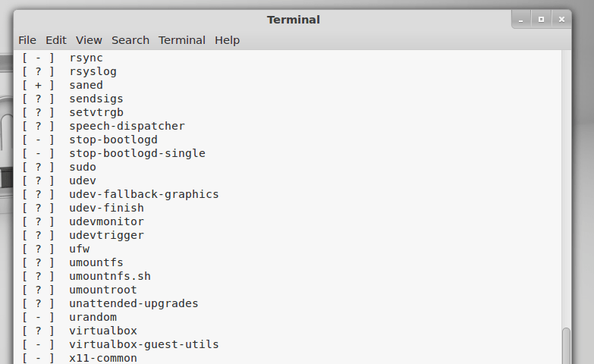Image resolution: width=594 pixels, height=364 pixels.
Task: Click the udev-fallback-graphics entry
Action: [143, 194]
